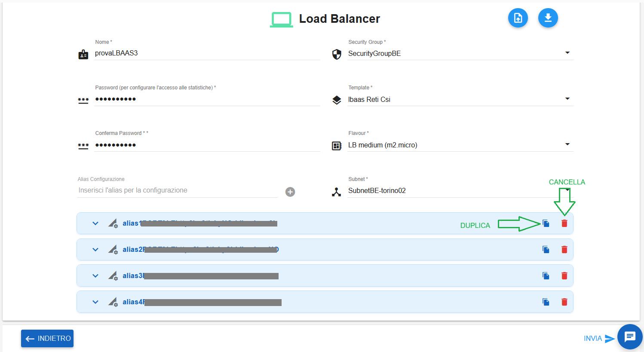The image size is (644, 352).
Task: Click the flavour icon beside LB medium
Action: [337, 146]
